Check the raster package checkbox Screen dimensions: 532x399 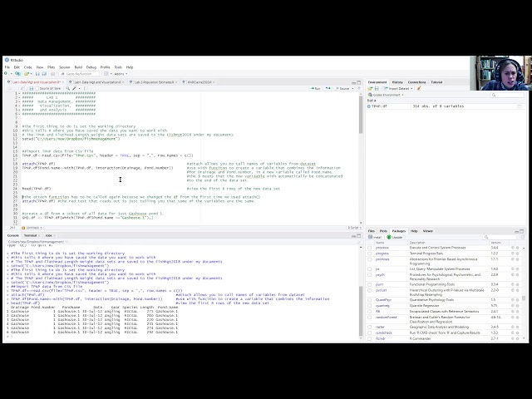point(370,328)
